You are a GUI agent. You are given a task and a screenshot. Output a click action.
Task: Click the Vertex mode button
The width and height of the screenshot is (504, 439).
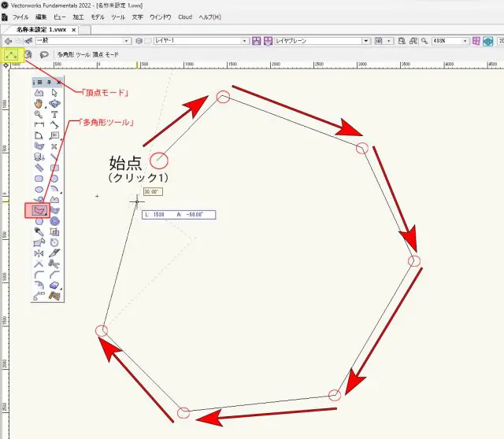pyautogui.click(x=12, y=55)
